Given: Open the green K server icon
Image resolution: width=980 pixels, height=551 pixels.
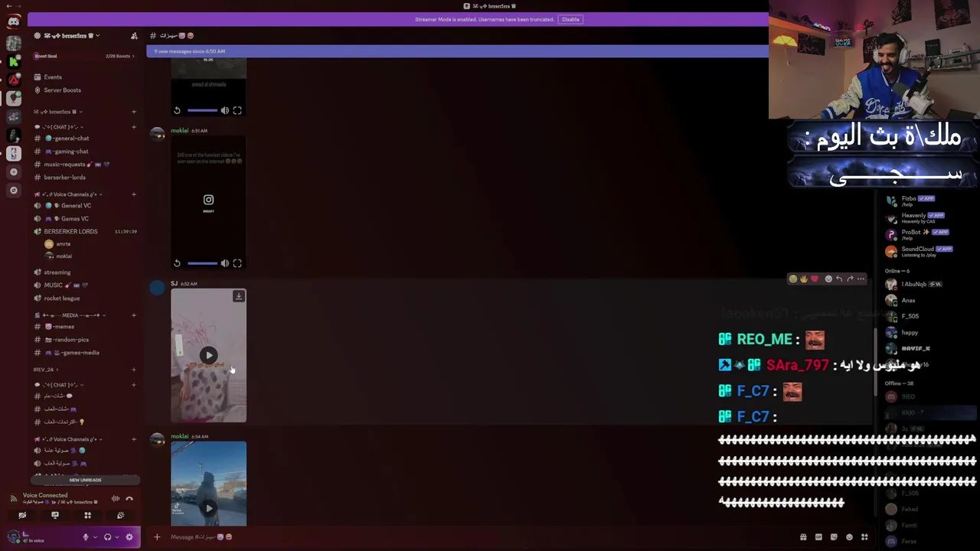Looking at the screenshot, I should point(14,61).
